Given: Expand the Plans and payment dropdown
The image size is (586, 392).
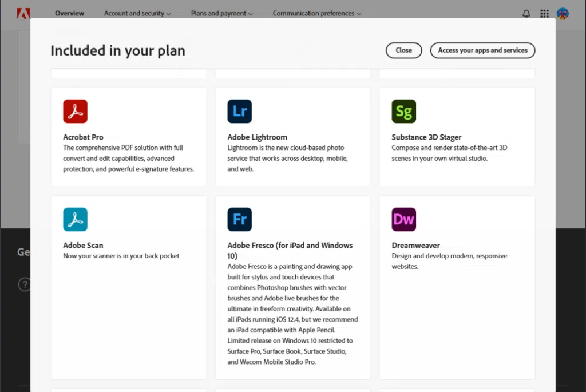Looking at the screenshot, I should coord(222,13).
